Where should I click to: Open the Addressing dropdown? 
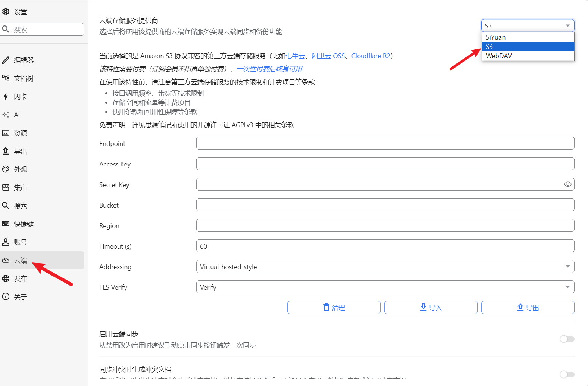tap(385, 267)
